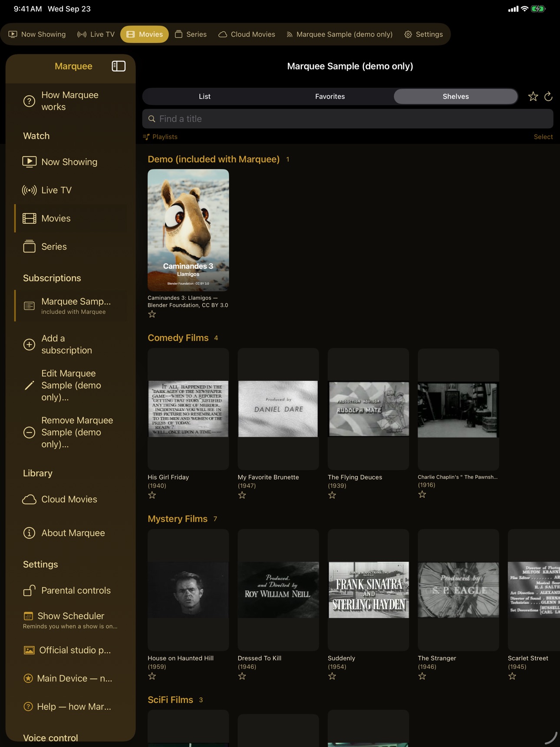Open Settings in top navigation bar

tap(424, 34)
